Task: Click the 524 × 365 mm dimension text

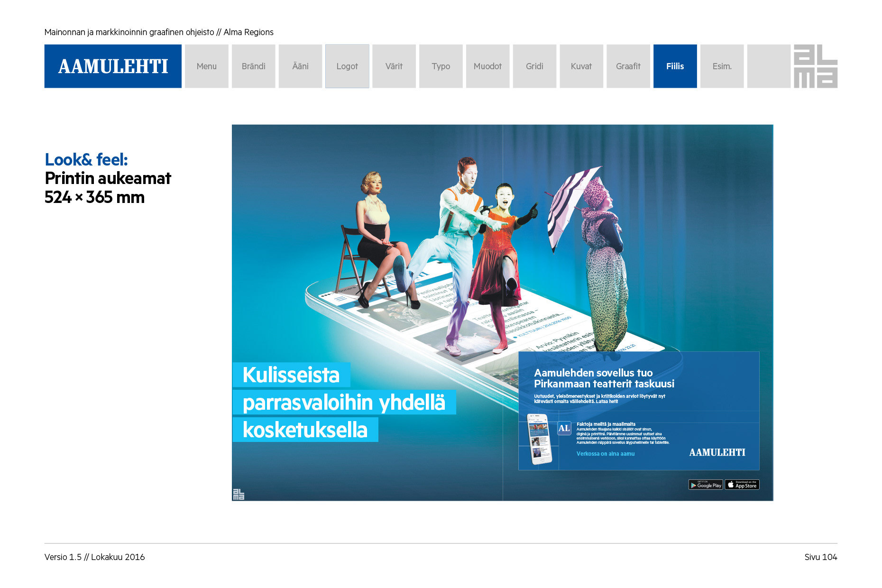Action: (95, 197)
